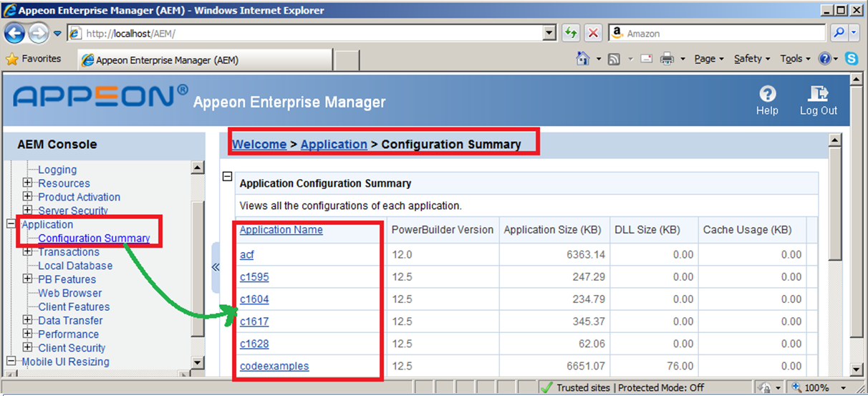Click the browser Forward arrow button

(38, 33)
